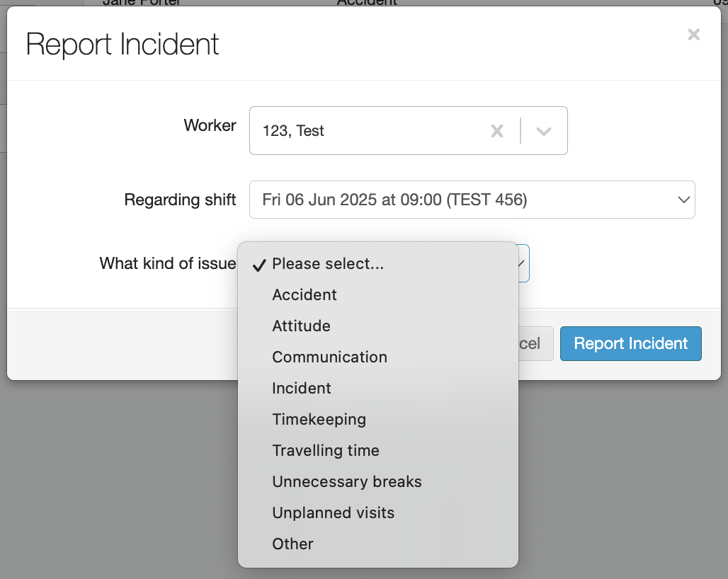
Task: Clear the selected worker with the X icon
Action: (x=497, y=131)
